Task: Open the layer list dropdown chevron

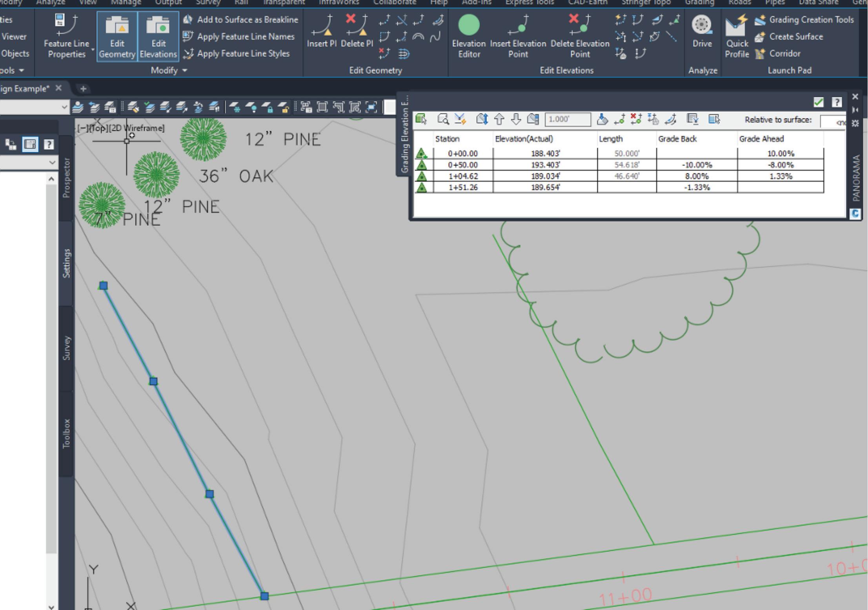Action: (64, 107)
